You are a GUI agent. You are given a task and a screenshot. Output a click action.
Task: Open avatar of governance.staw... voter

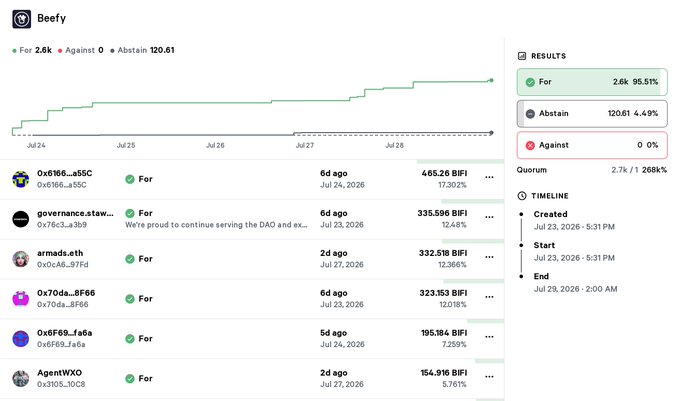[20, 219]
